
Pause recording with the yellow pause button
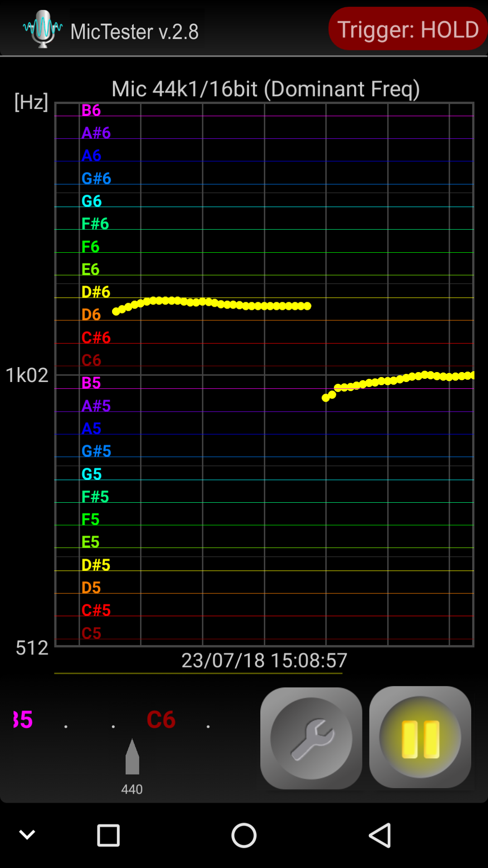(420, 737)
